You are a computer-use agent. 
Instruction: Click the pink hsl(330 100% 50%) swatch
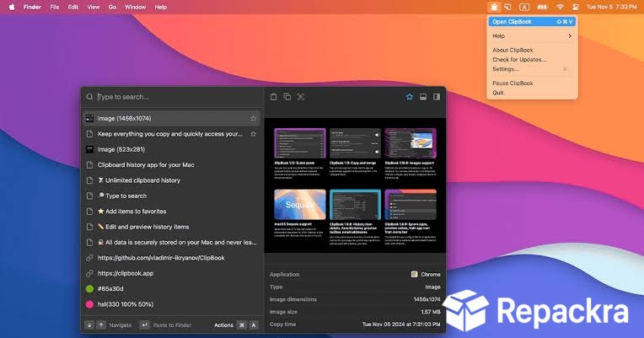point(89,304)
